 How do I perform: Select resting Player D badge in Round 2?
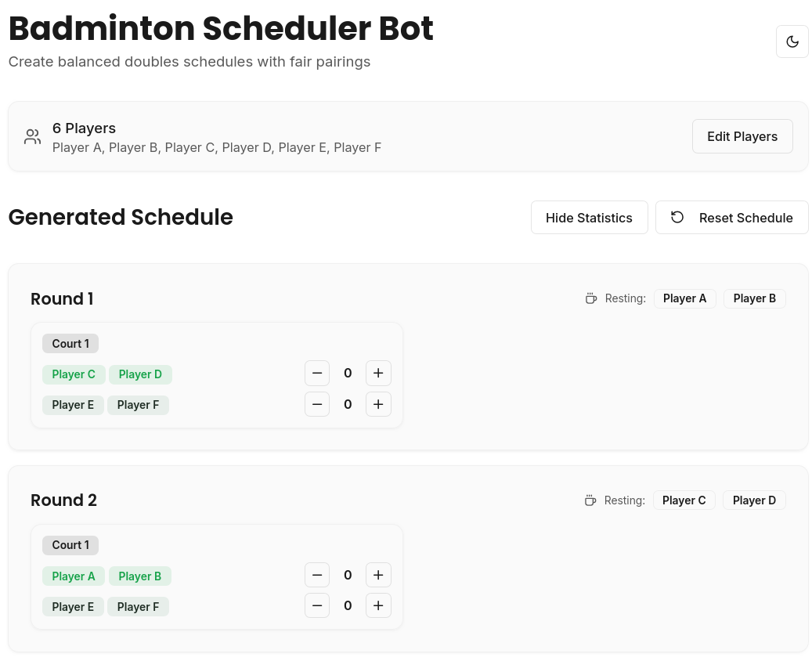click(x=754, y=500)
